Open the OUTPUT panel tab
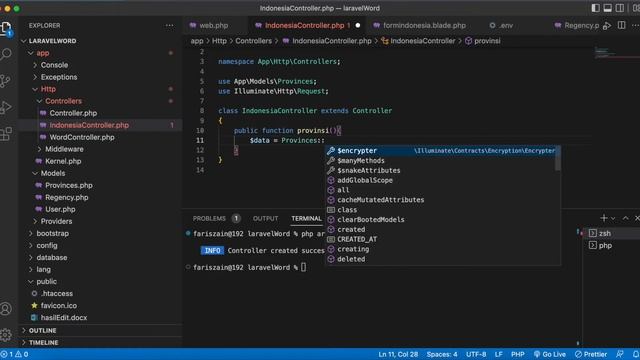The image size is (640, 360). click(265, 218)
